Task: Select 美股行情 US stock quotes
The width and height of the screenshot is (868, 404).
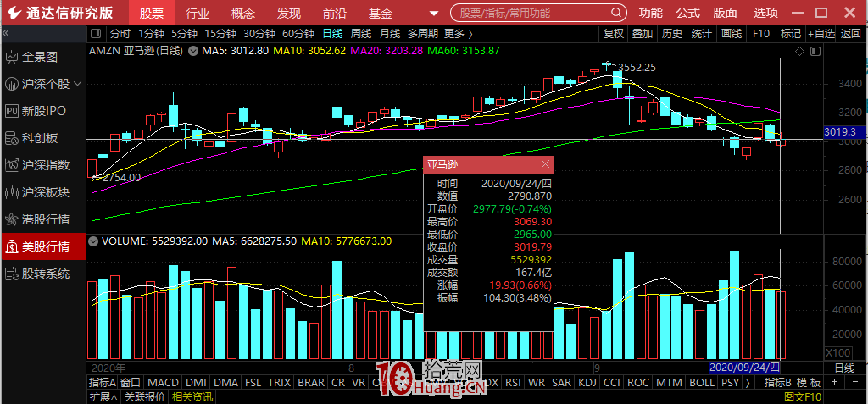Action: point(42,246)
